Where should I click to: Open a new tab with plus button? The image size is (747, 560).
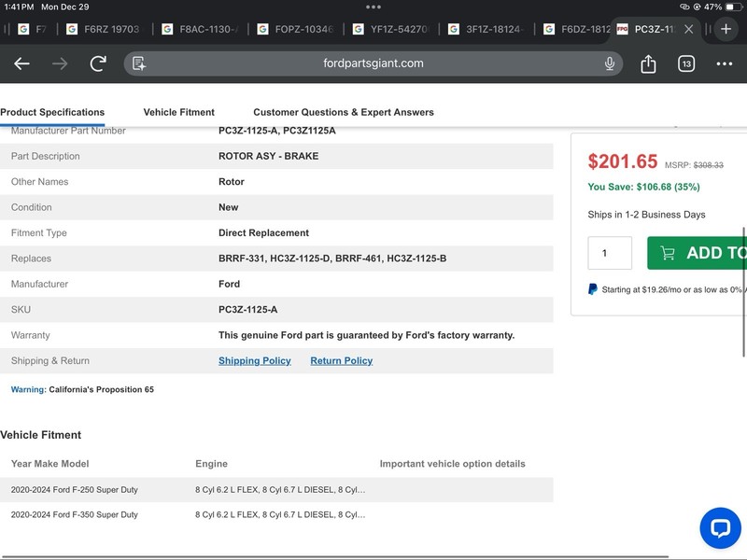[x=726, y=29]
